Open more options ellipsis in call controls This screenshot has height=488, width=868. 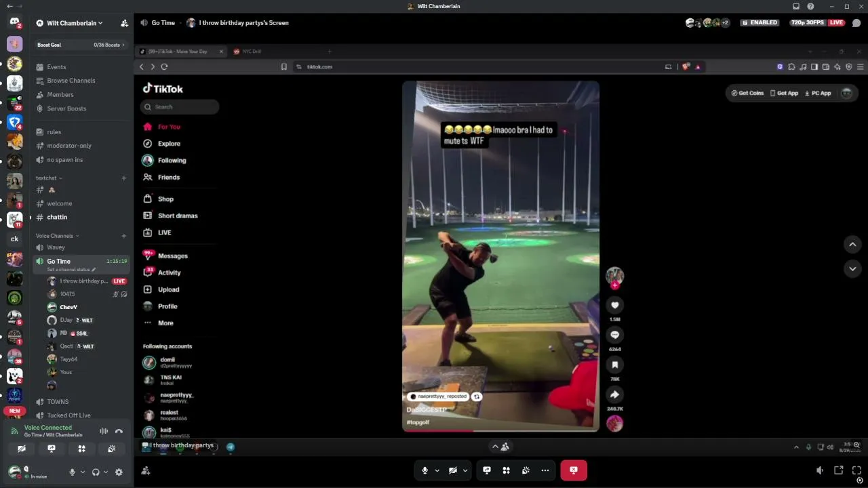pos(545,470)
